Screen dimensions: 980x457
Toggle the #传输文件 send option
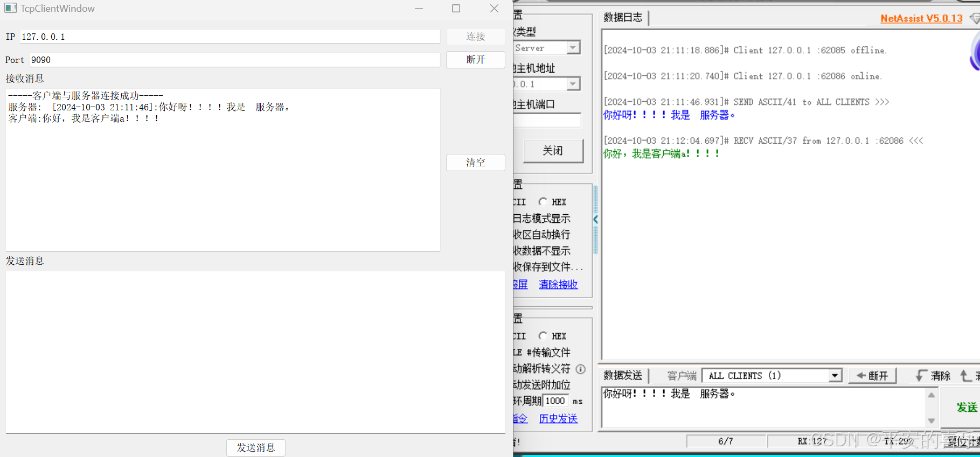pyautogui.click(x=541, y=353)
